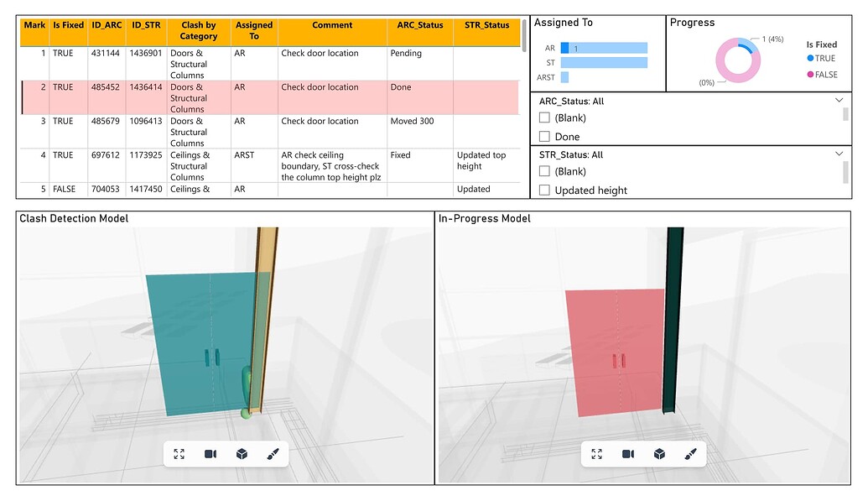Sort table by Assigned To header
Image resolution: width=868 pixels, height=501 pixels.
254,32
